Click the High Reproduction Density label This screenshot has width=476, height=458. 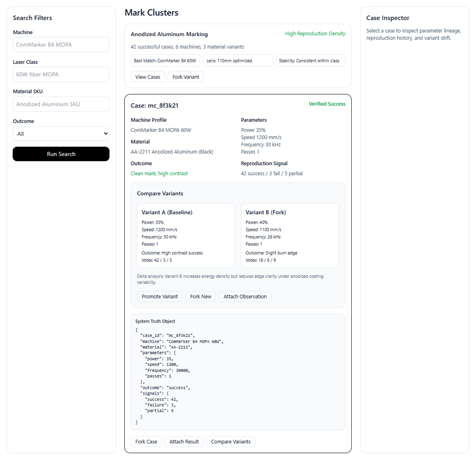pos(315,33)
